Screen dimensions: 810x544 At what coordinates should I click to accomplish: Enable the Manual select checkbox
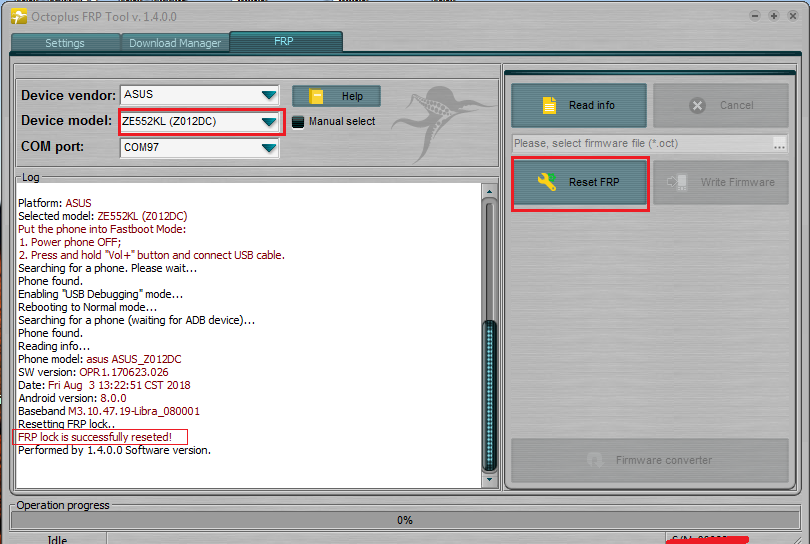coord(298,122)
